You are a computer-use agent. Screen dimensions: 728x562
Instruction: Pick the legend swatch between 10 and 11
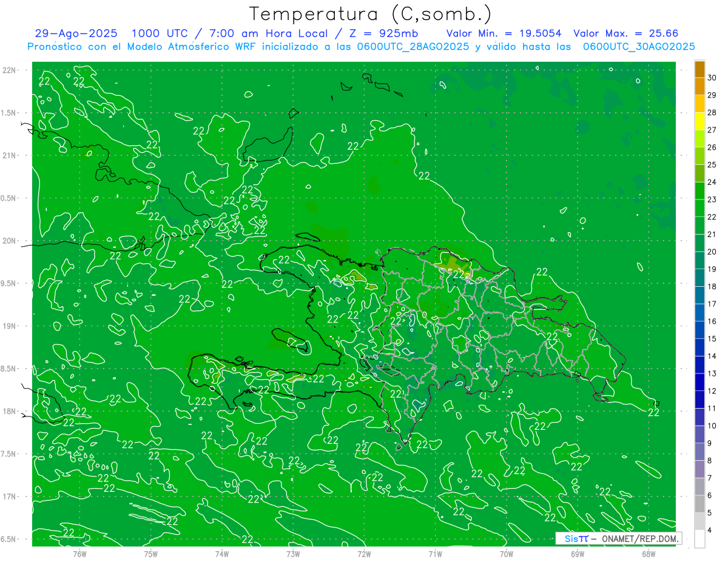pos(699,417)
